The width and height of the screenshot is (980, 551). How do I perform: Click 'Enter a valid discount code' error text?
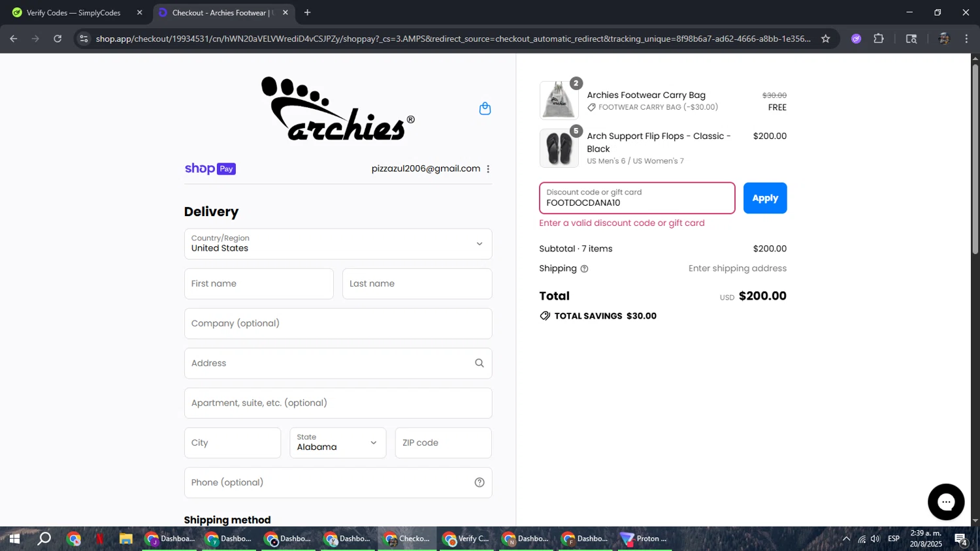622,223
